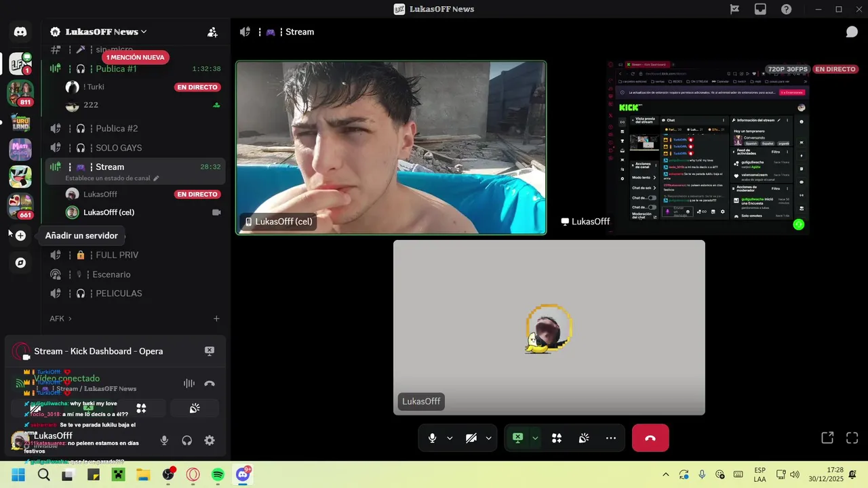Open the Mati Gang server icon

coord(20,148)
